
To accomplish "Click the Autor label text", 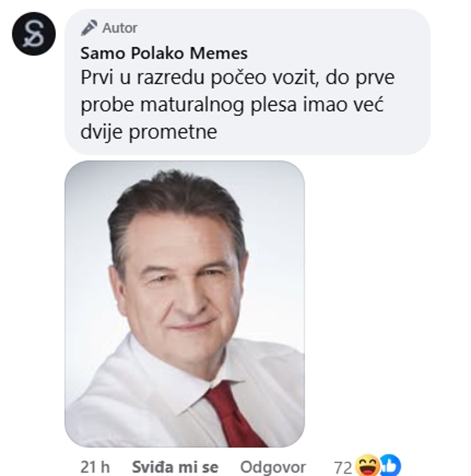I will point(120,28).
